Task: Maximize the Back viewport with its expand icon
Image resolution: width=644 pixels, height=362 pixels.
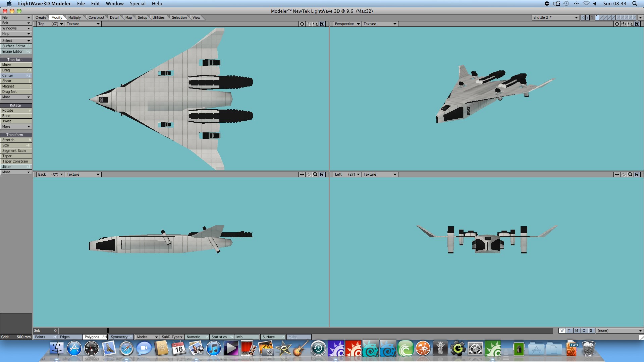Action: (x=322, y=174)
